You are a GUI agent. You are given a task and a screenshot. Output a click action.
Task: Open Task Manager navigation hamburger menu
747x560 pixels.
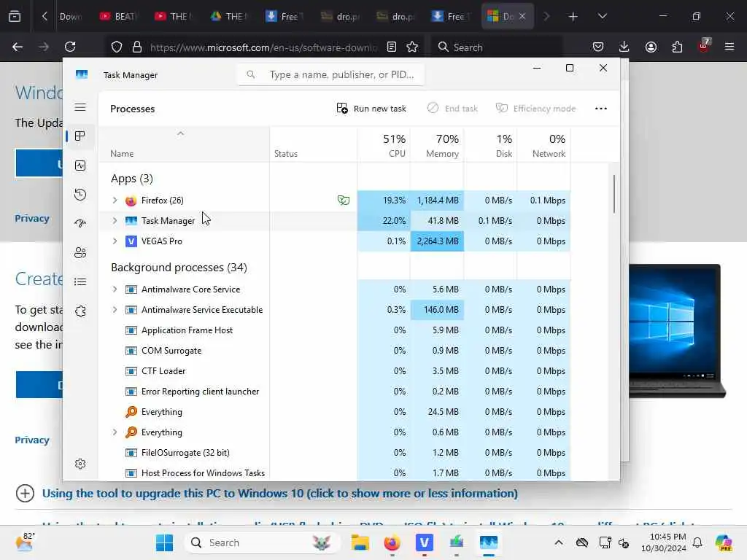click(80, 107)
